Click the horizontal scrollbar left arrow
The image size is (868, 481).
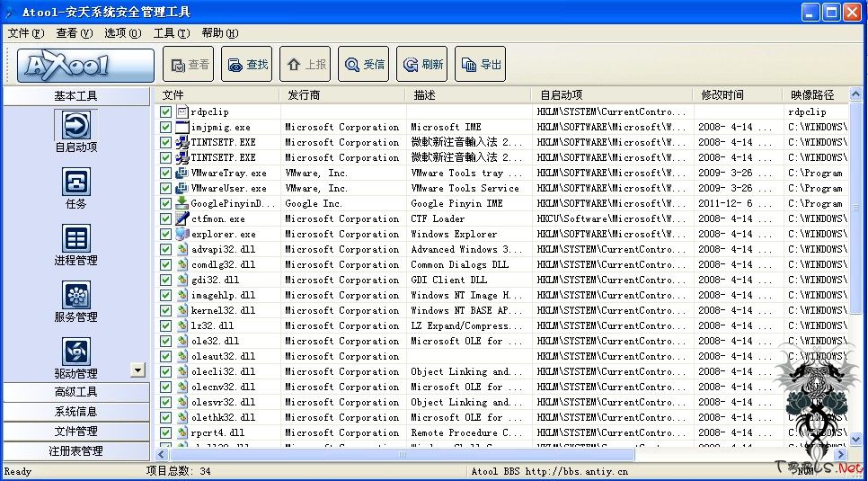(162, 454)
